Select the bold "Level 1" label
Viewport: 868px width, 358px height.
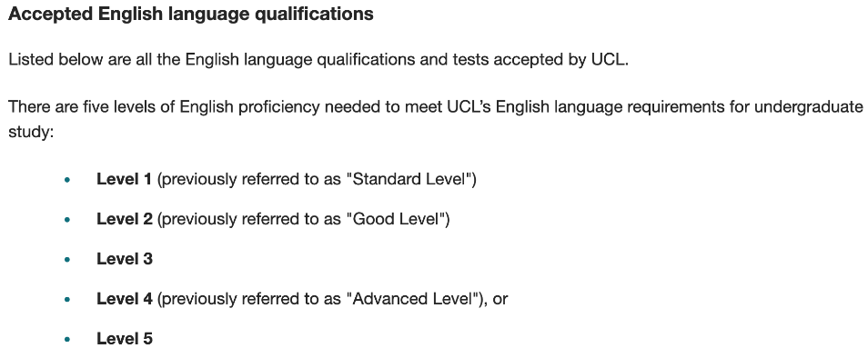pyautogui.click(x=124, y=179)
